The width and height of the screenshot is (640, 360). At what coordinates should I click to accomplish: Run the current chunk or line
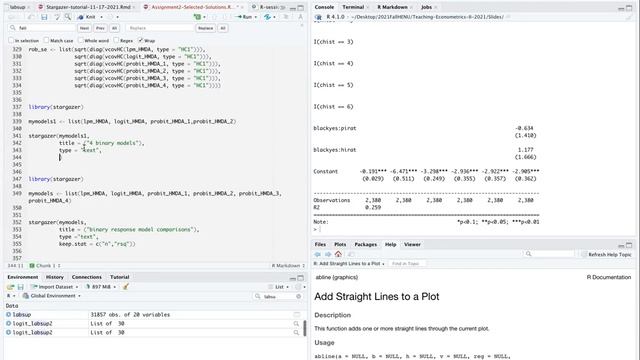pyautogui.click(x=244, y=17)
